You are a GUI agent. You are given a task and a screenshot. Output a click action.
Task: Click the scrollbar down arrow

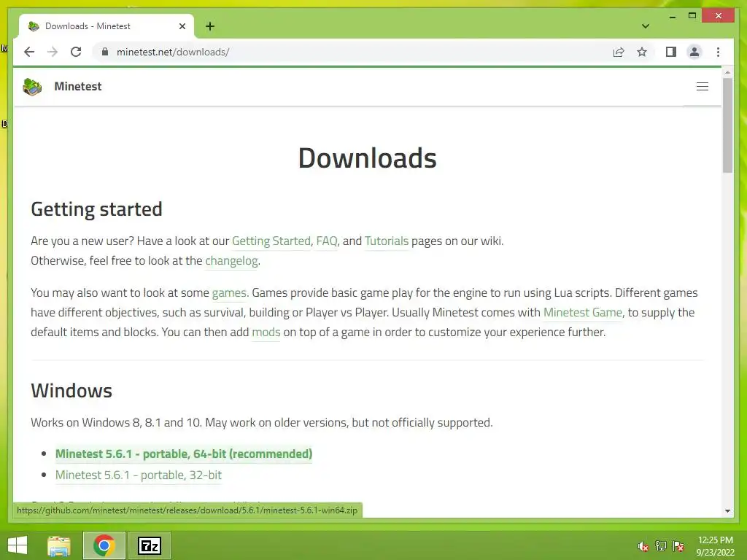click(727, 511)
